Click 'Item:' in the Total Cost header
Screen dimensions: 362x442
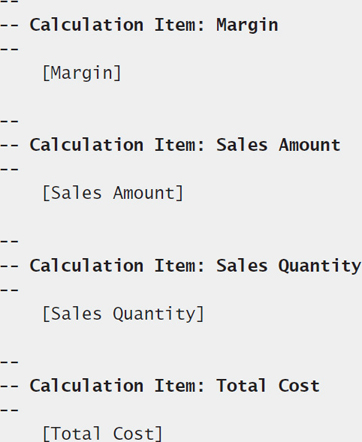[179, 386]
